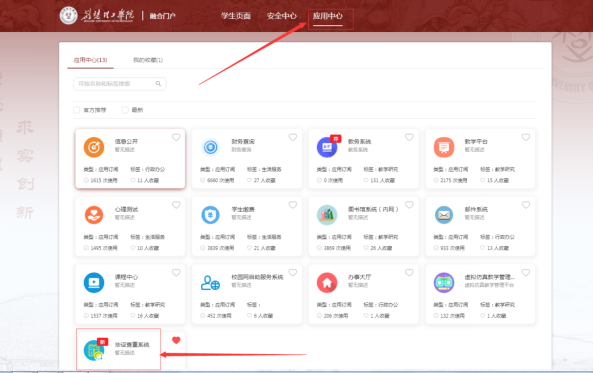Image resolution: width=593 pixels, height=373 pixels.
Task: Click the 图书馆系统（内网） card title
Action: (373, 209)
